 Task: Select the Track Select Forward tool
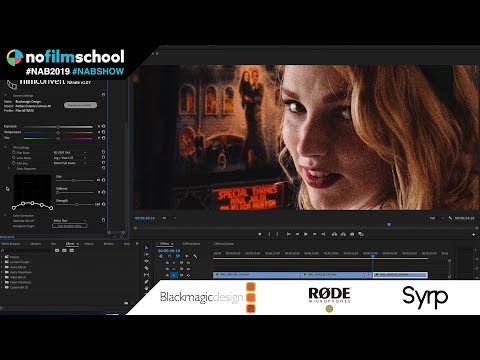tap(146, 254)
